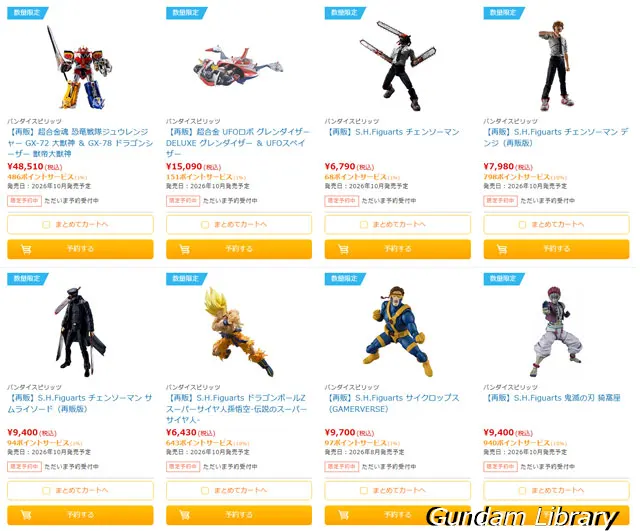
Task: Click cart icon under Chainsaw Man Denji item
Action: [502, 249]
